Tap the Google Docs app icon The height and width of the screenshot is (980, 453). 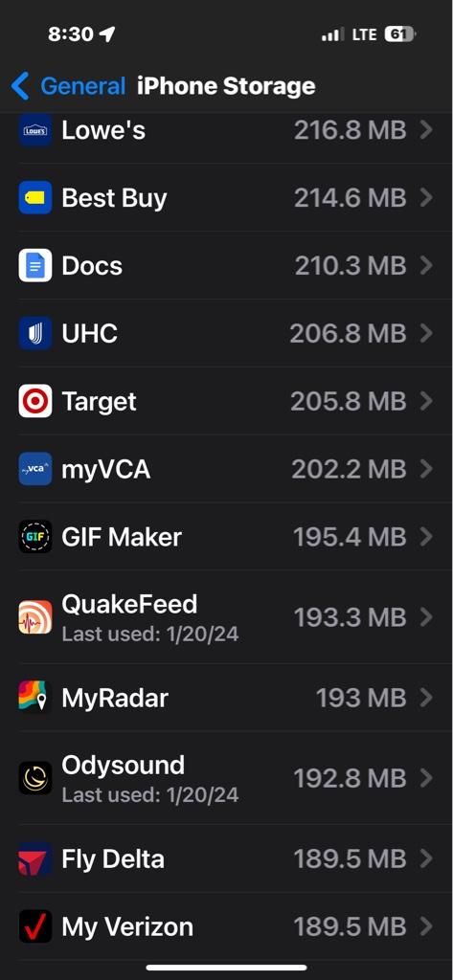coord(35,266)
